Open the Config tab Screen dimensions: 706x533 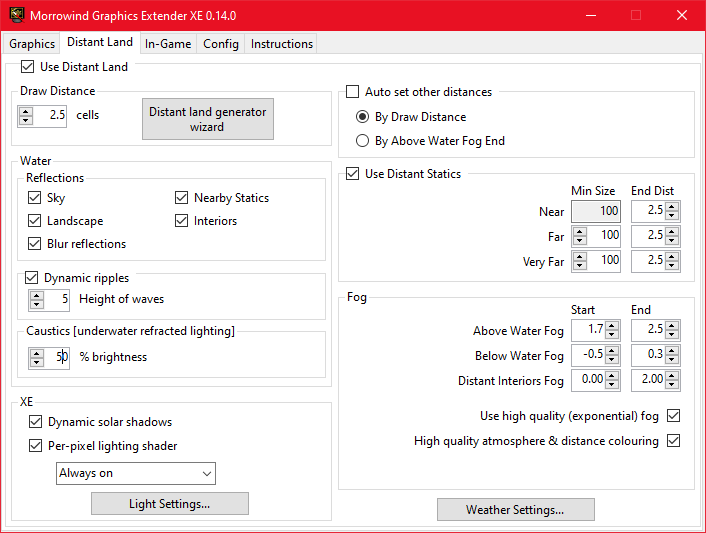point(221,44)
